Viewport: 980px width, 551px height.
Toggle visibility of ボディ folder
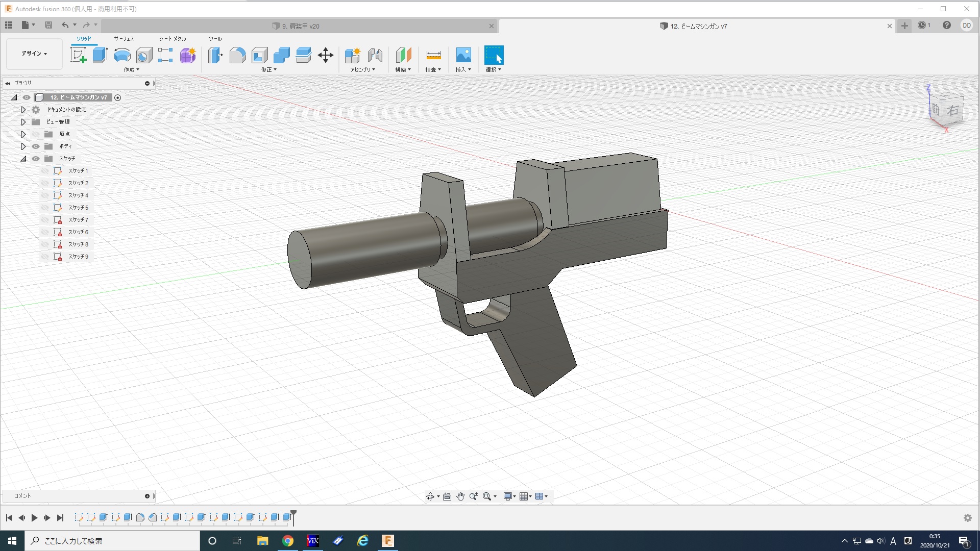click(36, 146)
